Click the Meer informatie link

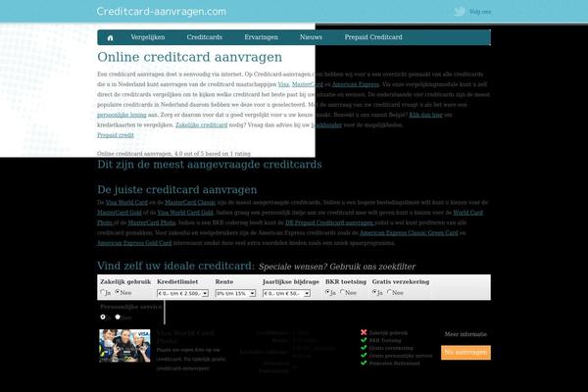pos(465,334)
